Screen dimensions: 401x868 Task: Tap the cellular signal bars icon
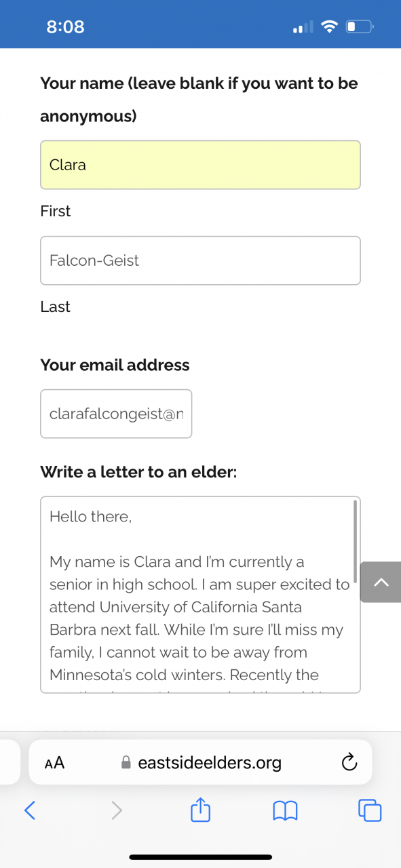point(303,27)
